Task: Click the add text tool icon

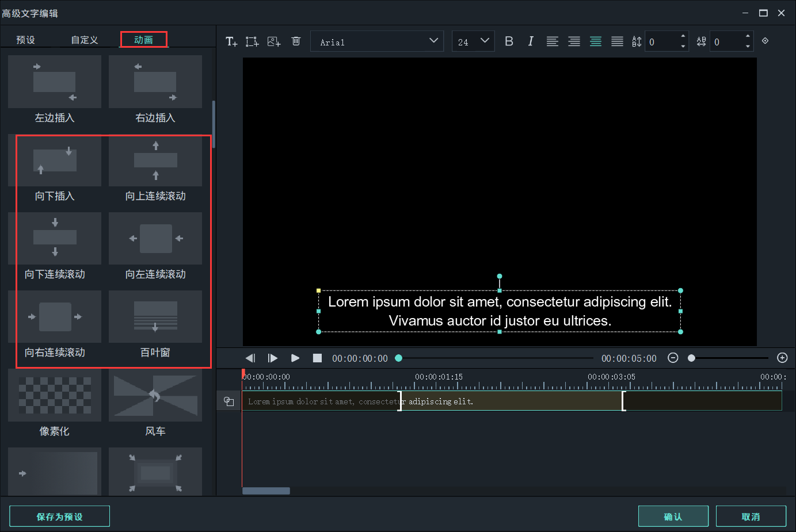Action: point(231,41)
